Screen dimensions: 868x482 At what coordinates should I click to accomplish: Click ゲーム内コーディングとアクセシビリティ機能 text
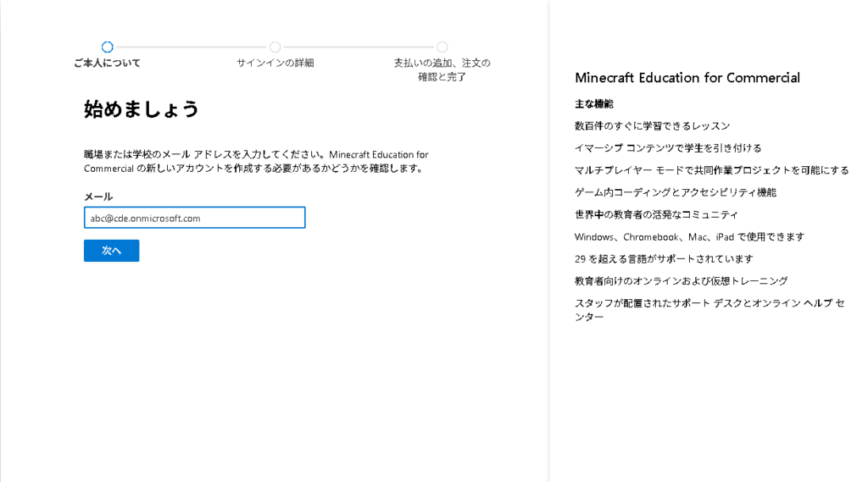tap(676, 192)
